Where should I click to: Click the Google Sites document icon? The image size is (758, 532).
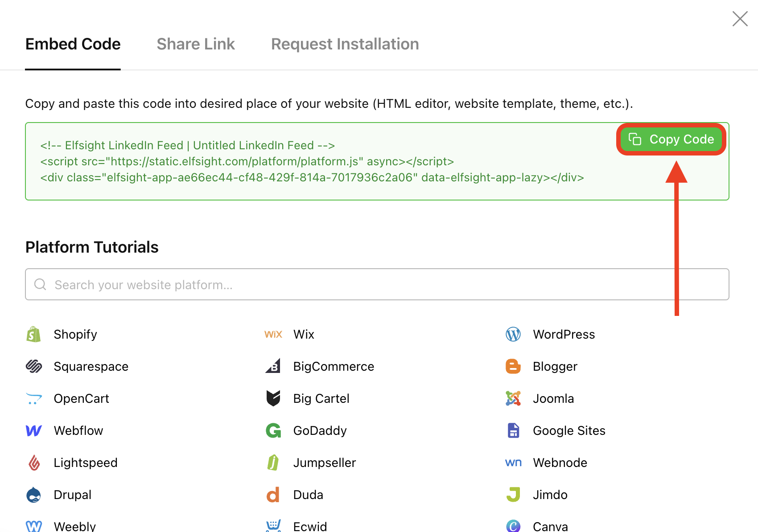point(513,430)
